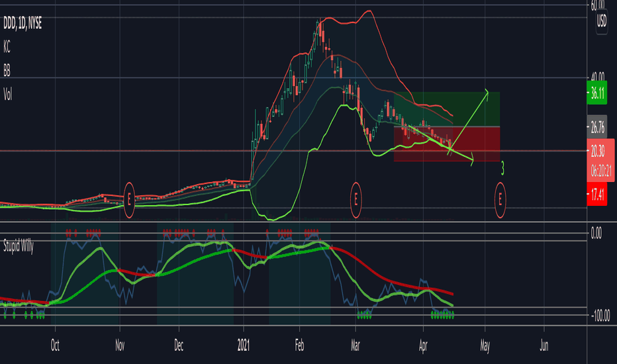
Task: Click the 0.00 indicator axis label
Action: [x=596, y=234]
